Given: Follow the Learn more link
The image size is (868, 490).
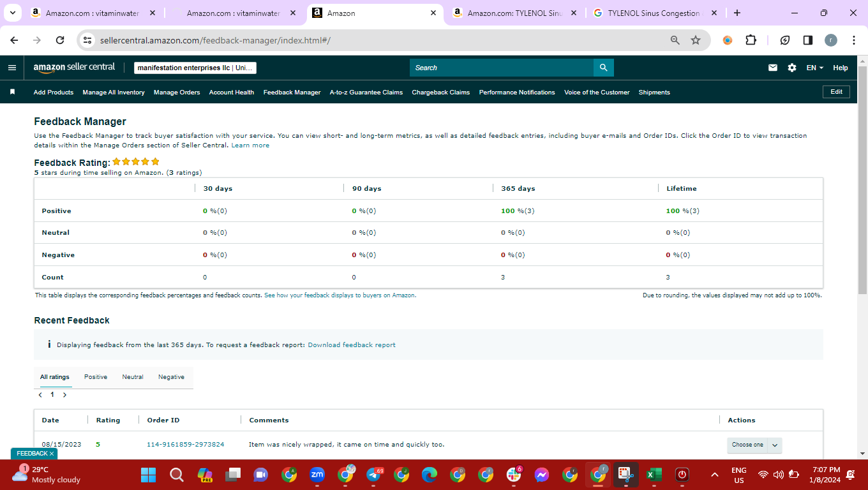Looking at the screenshot, I should [x=250, y=145].
